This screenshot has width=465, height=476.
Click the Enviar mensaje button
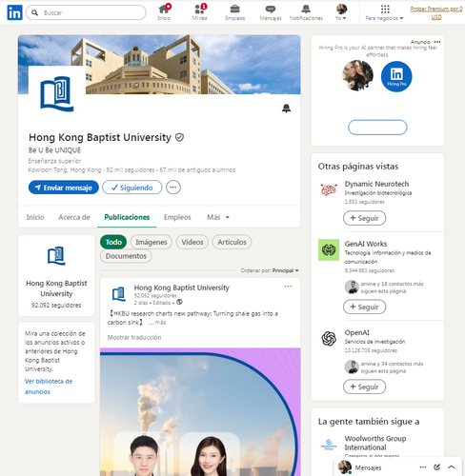click(x=64, y=188)
